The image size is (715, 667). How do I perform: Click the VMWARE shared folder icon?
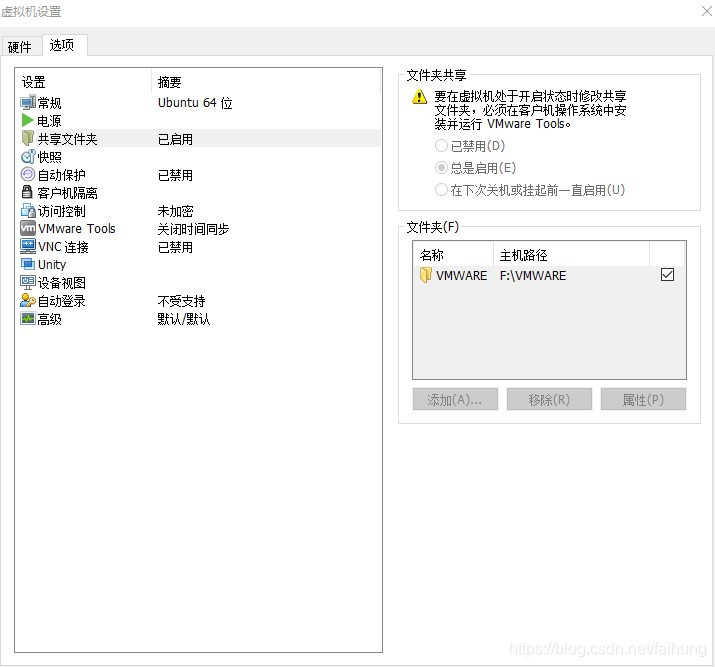(x=425, y=275)
